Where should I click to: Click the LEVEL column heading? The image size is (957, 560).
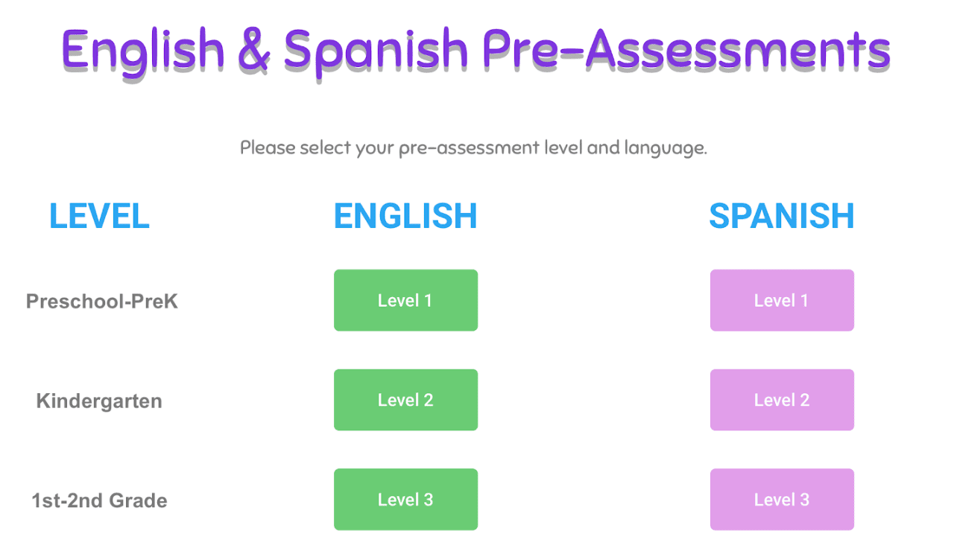[99, 216]
